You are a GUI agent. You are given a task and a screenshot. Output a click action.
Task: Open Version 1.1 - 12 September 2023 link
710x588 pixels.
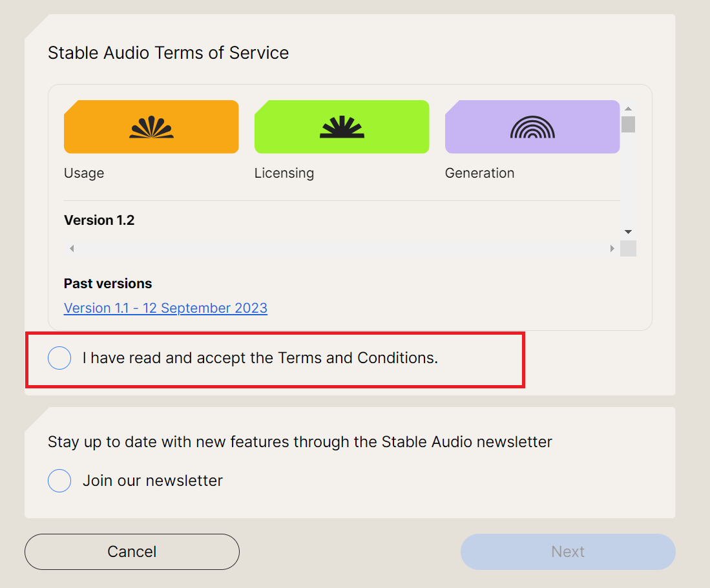point(165,308)
